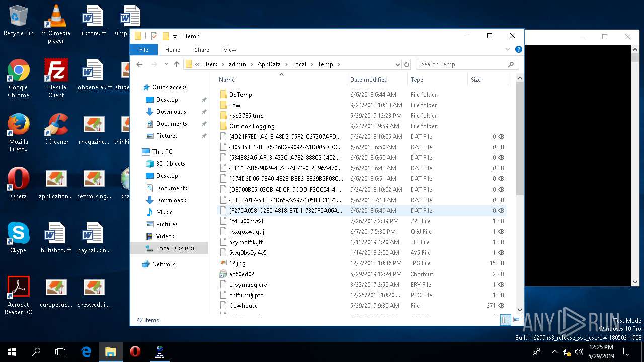Open the File menu tab

tap(144, 50)
